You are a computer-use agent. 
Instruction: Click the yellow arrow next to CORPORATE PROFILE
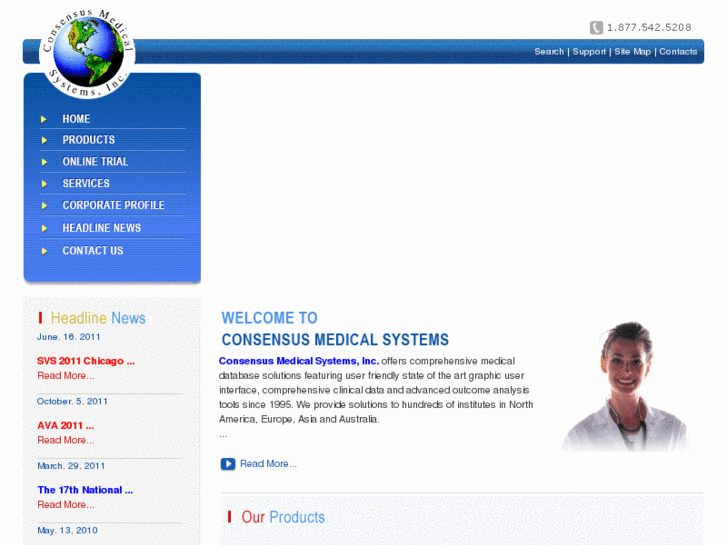(x=44, y=205)
